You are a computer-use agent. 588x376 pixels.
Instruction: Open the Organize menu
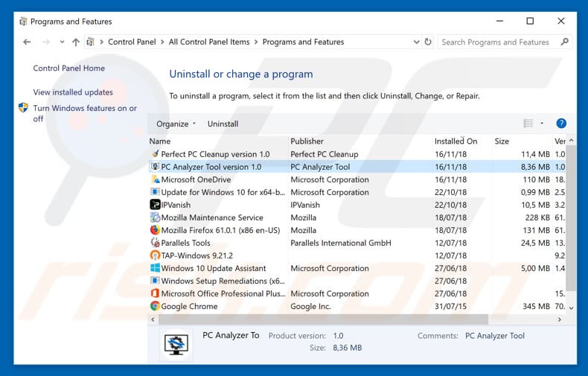point(176,124)
